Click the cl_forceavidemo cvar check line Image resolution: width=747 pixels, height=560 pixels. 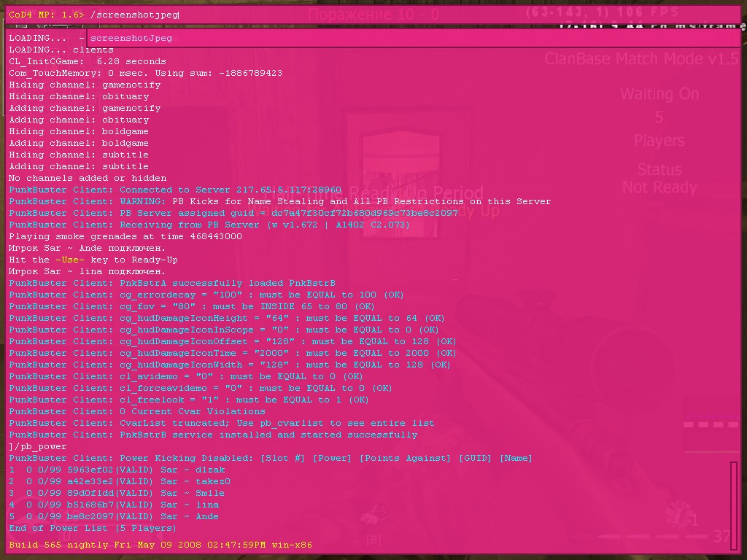point(201,388)
